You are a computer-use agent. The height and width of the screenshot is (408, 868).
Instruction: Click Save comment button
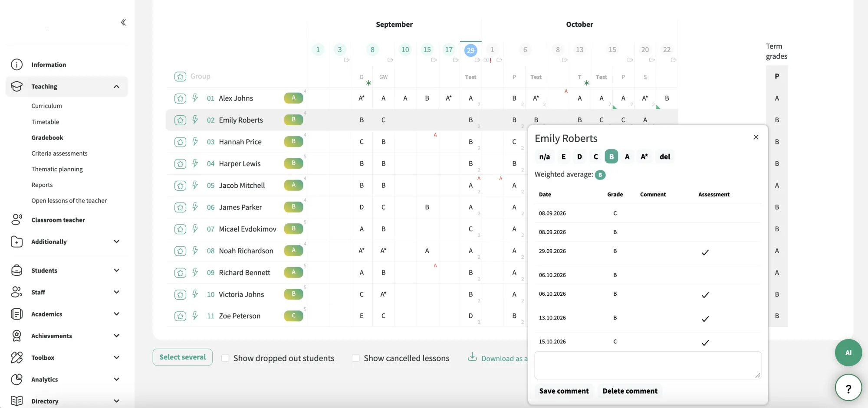pyautogui.click(x=564, y=391)
